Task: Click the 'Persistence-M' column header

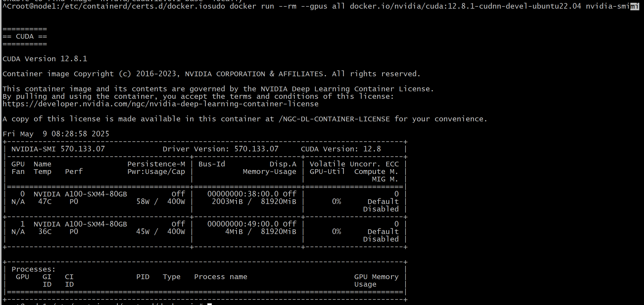Action: pos(156,164)
